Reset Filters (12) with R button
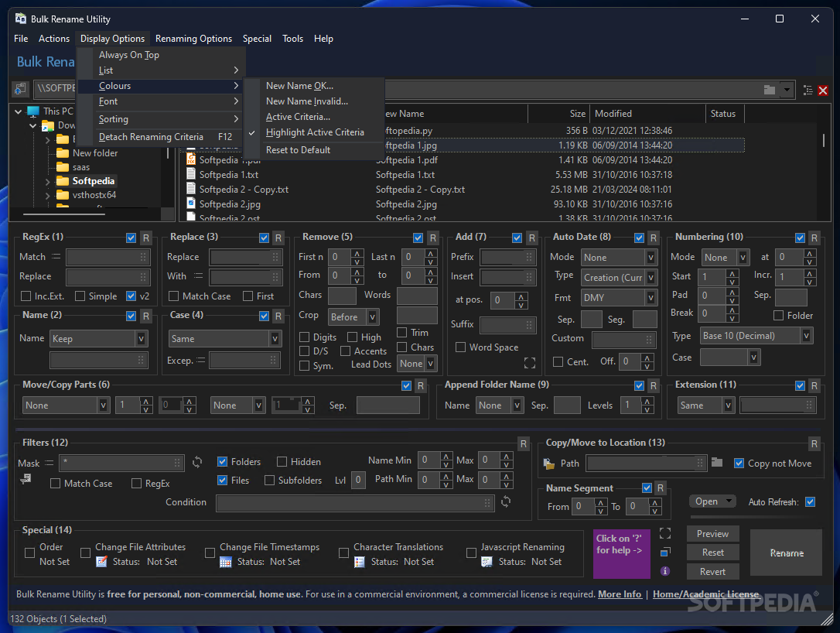Screen dimensions: 840x633 524,444
